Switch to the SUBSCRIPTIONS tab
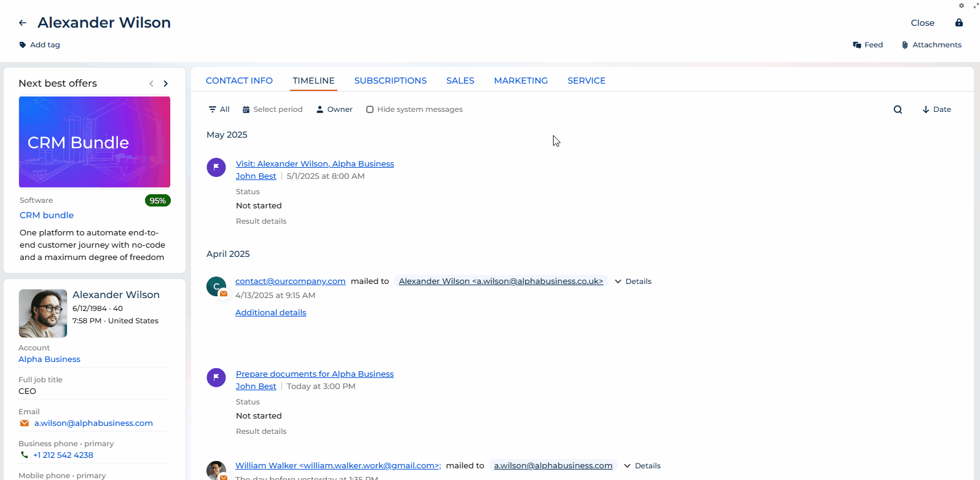 (x=390, y=81)
